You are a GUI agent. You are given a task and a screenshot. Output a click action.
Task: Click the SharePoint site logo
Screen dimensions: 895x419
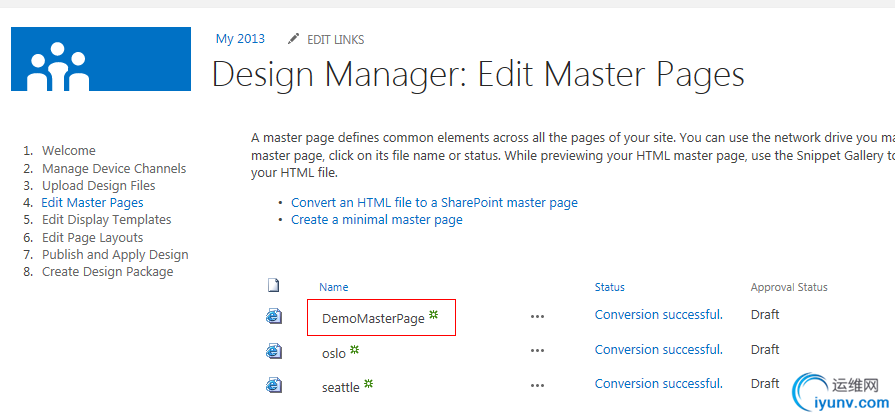(x=101, y=59)
